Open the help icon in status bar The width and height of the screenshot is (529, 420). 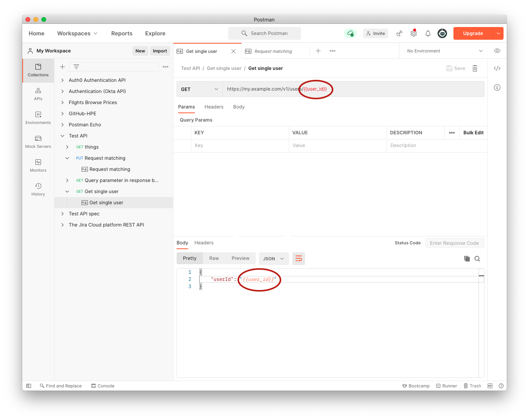501,386
